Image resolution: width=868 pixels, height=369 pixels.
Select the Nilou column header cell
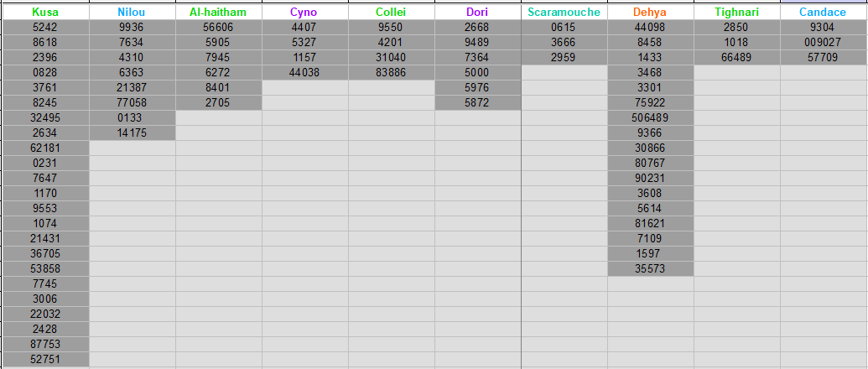(133, 13)
